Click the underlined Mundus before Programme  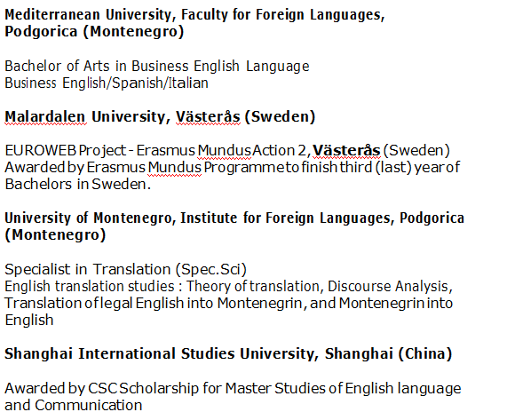pyautogui.click(x=174, y=168)
